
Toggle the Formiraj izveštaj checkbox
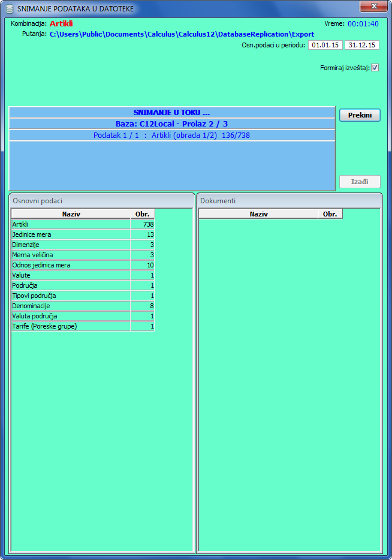point(375,68)
